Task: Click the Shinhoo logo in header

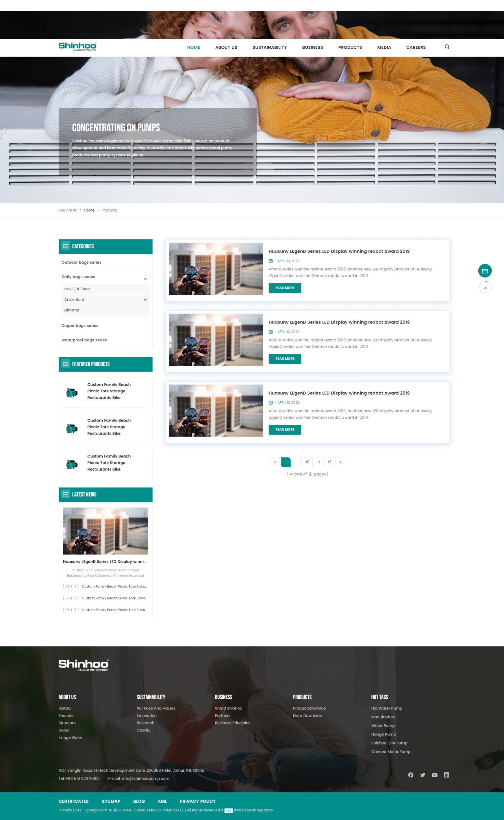Action: click(x=77, y=47)
